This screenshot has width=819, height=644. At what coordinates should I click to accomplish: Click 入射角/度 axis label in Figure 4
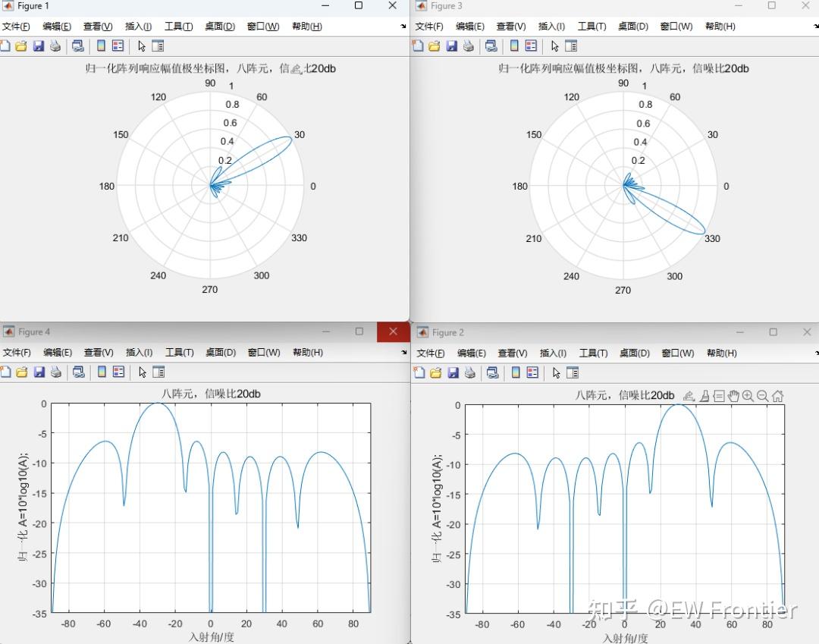coord(211,637)
